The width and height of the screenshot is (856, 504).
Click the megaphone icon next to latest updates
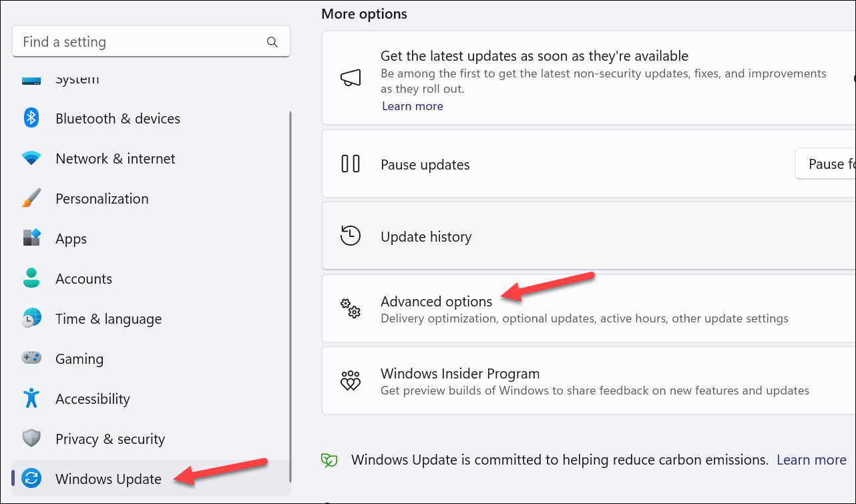pyautogui.click(x=351, y=77)
